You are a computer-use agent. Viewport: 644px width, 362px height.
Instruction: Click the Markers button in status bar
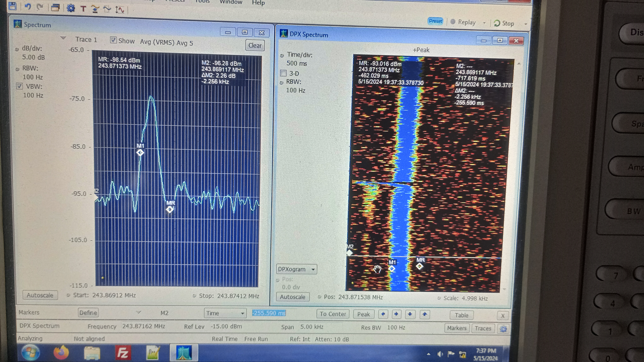tap(457, 328)
